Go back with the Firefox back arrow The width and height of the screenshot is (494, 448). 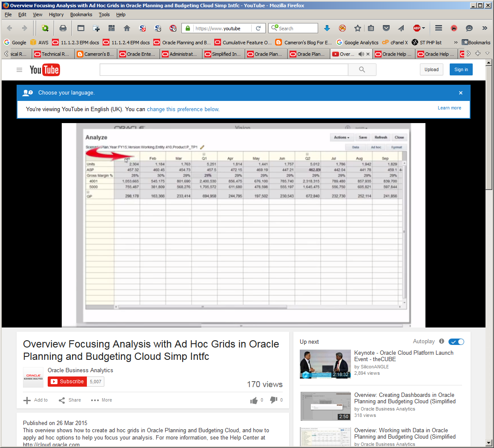(x=9, y=29)
